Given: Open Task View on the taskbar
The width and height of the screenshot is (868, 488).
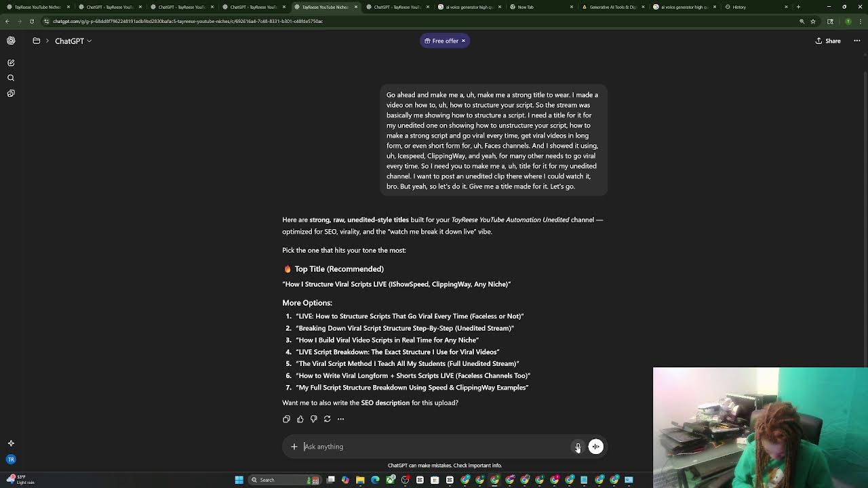Looking at the screenshot, I should [330, 480].
